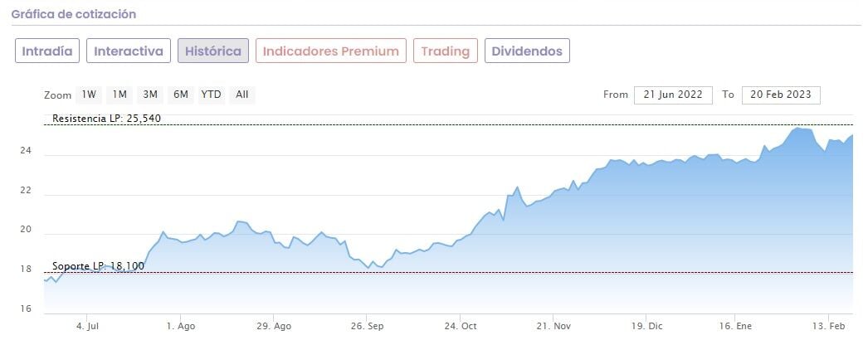The image size is (868, 345).
Task: Open the Indicadores Premium tab
Action: click(331, 51)
